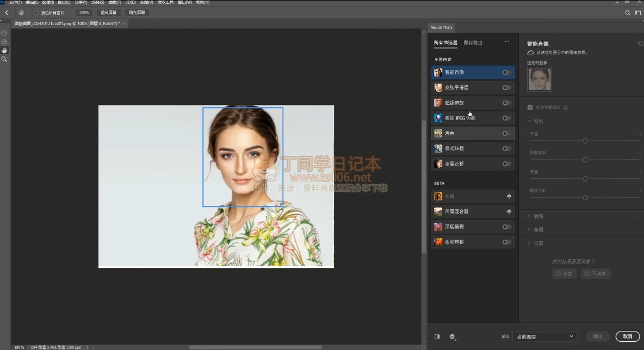Click the cloud download icon for 协调 filter
This screenshot has width=644, height=350.
click(x=509, y=196)
